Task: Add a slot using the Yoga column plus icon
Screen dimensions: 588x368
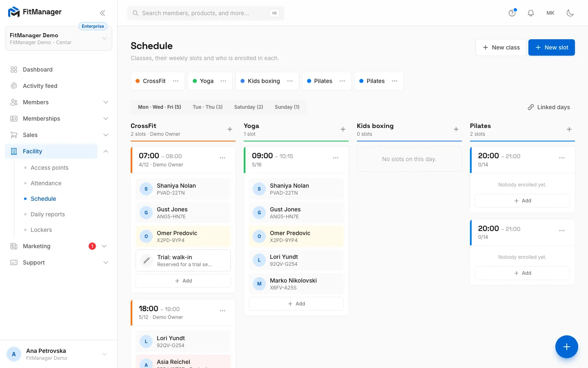Action: coord(343,129)
